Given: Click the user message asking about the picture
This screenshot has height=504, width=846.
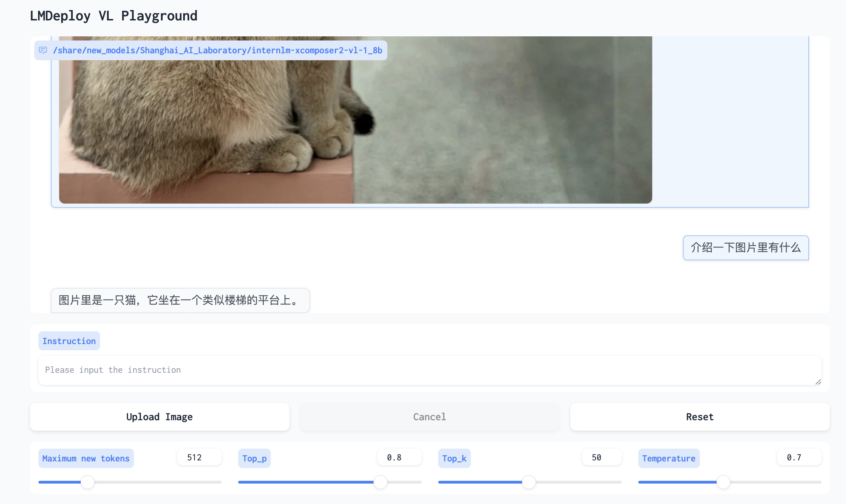Looking at the screenshot, I should coord(745,247).
